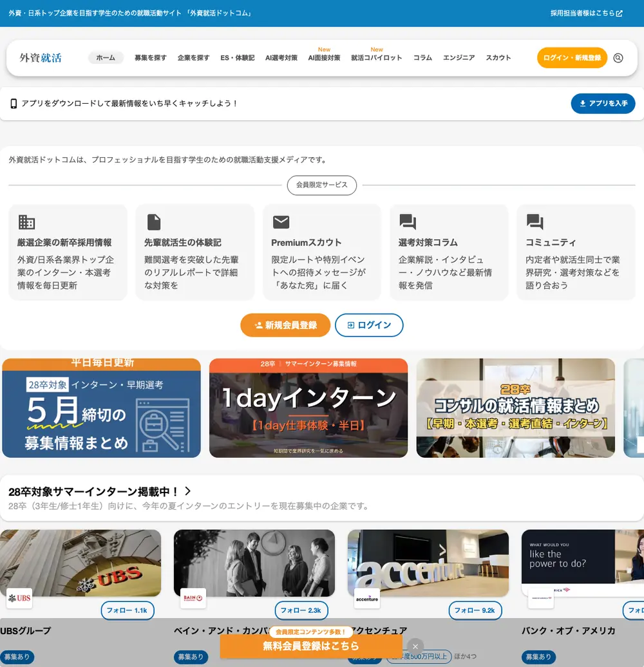Click the building icon on 厳選企業の新卒採用情報 card
Viewport: 644px width, 667px height.
pos(26,222)
